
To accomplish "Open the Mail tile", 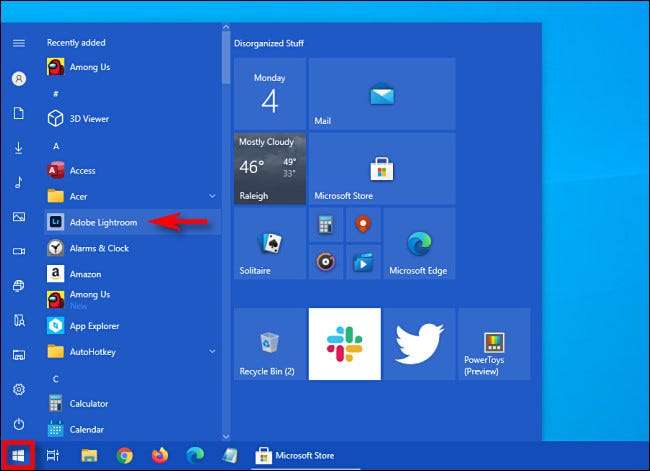I will (381, 93).
